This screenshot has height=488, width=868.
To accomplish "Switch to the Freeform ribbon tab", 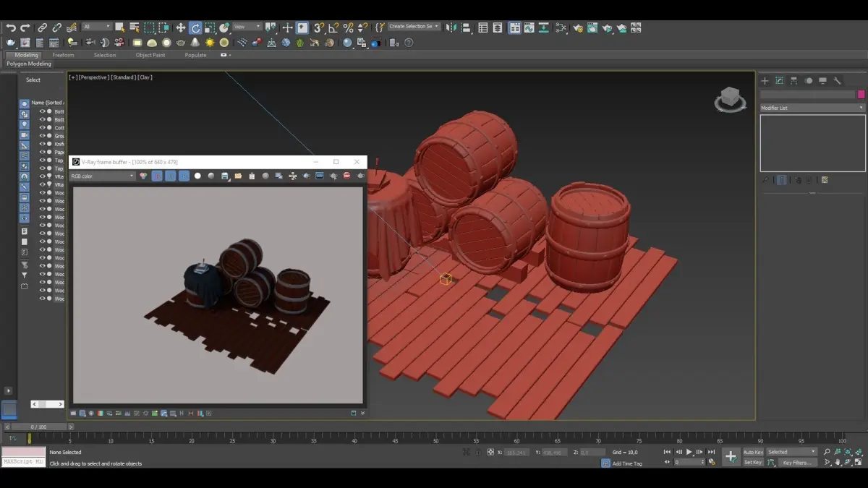I will 63,55.
